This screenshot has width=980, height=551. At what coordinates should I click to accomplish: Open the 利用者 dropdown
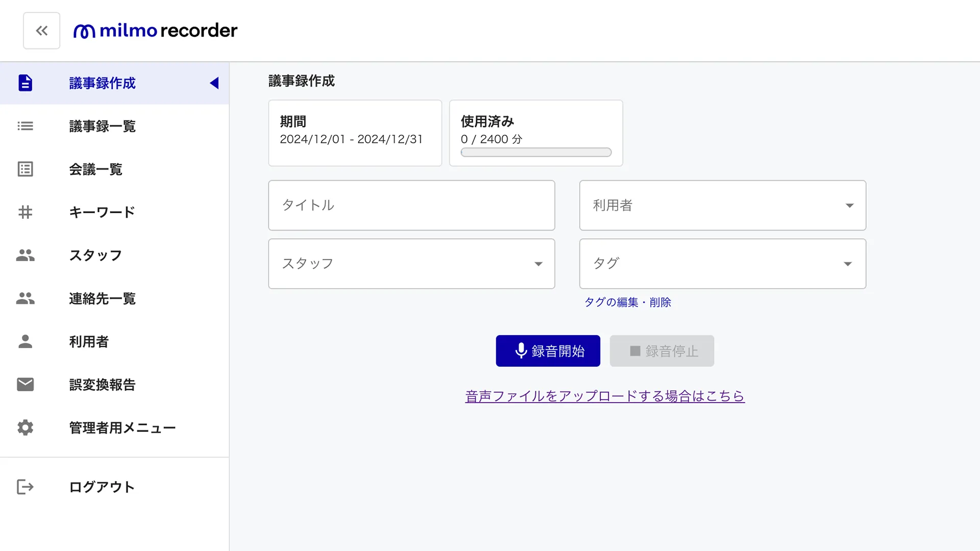tap(722, 205)
